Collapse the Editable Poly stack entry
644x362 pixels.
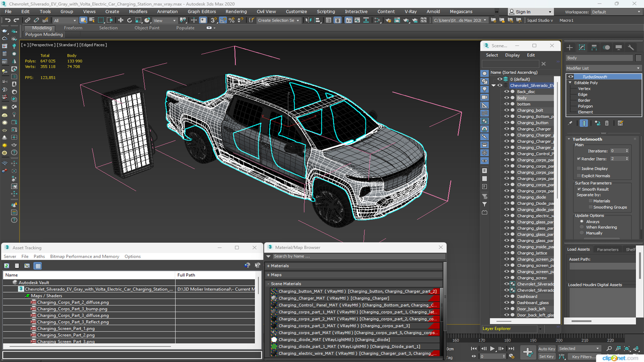click(570, 83)
